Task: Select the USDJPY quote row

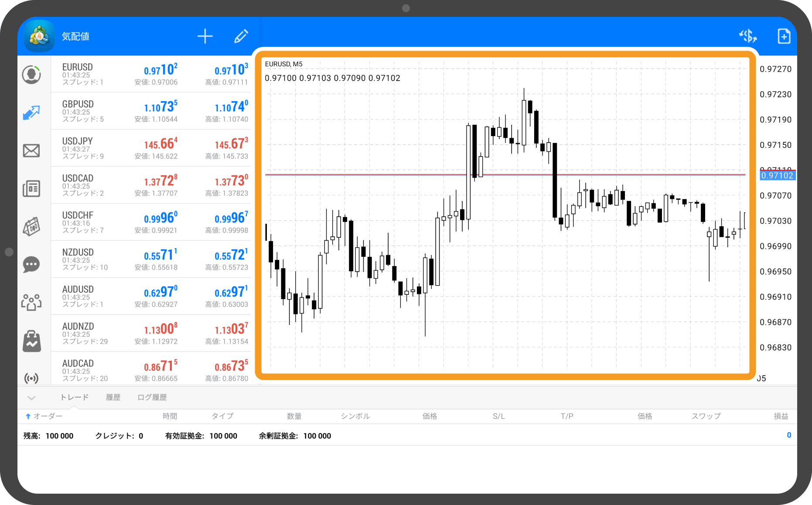Action: point(151,148)
